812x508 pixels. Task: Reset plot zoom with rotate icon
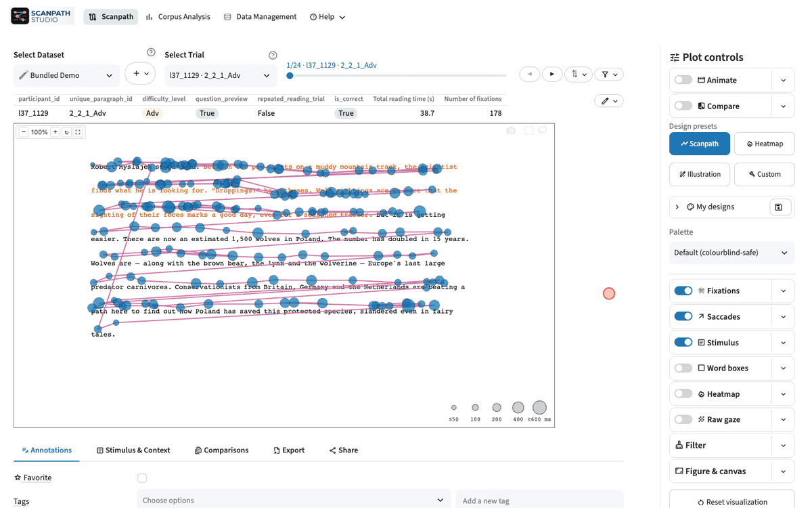[66, 132]
